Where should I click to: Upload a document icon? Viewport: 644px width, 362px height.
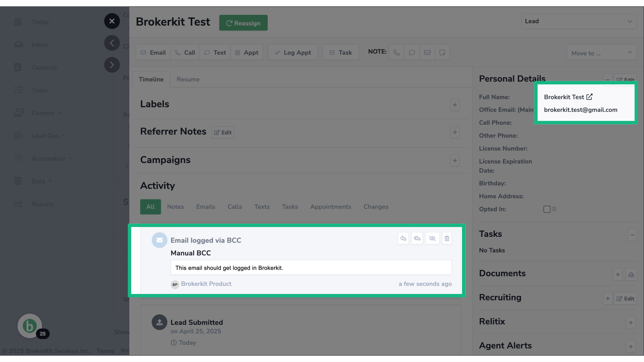click(631, 275)
